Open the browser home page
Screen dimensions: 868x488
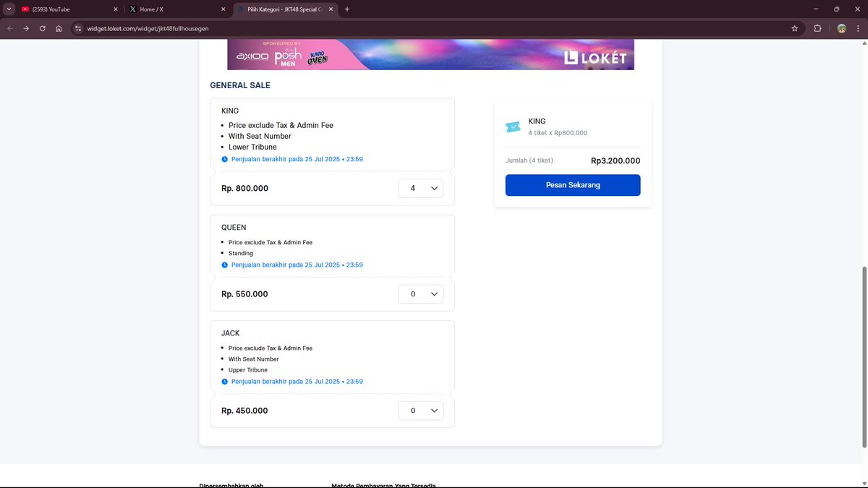click(59, 28)
